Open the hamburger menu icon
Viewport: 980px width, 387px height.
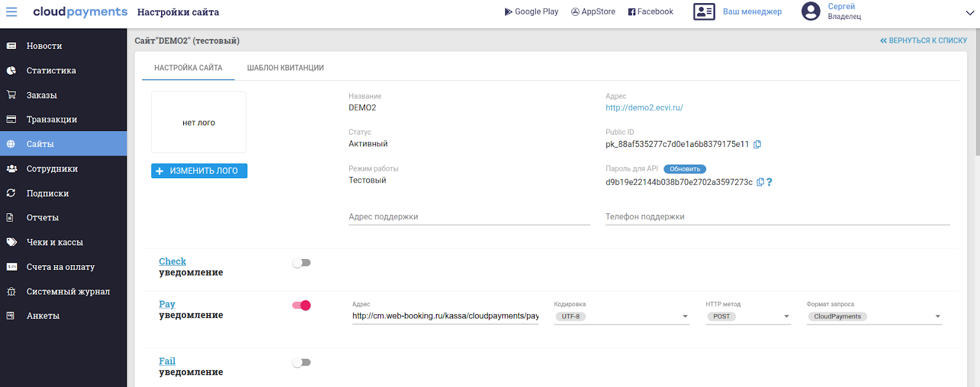[12, 12]
